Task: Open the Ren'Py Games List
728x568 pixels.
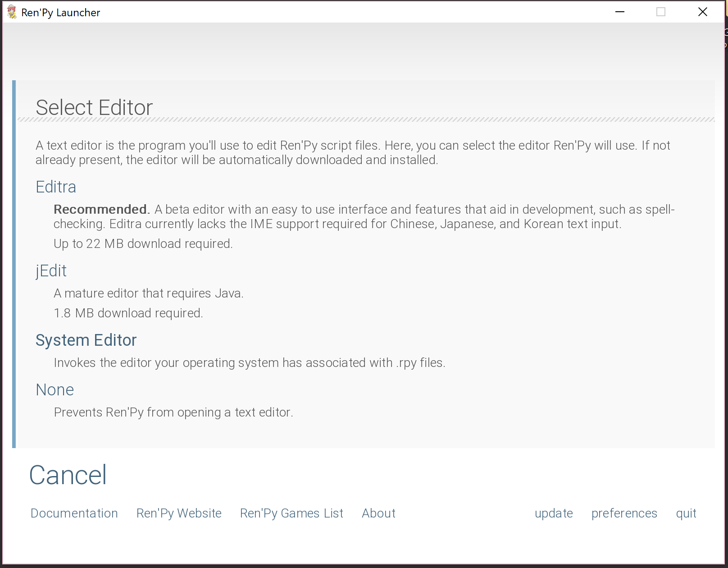Action: (291, 513)
